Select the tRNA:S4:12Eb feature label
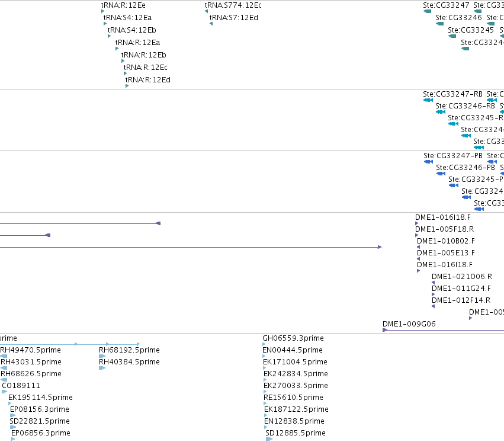504x442 pixels. (132, 30)
